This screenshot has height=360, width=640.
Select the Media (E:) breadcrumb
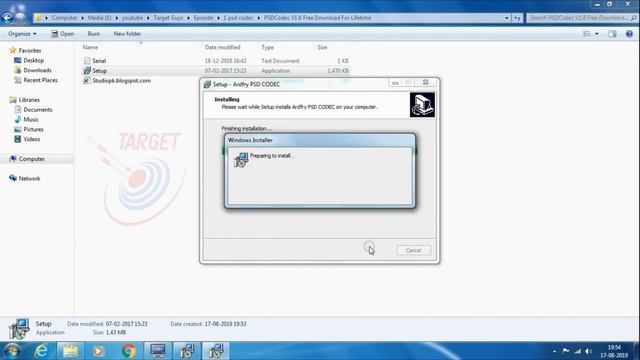pos(99,18)
